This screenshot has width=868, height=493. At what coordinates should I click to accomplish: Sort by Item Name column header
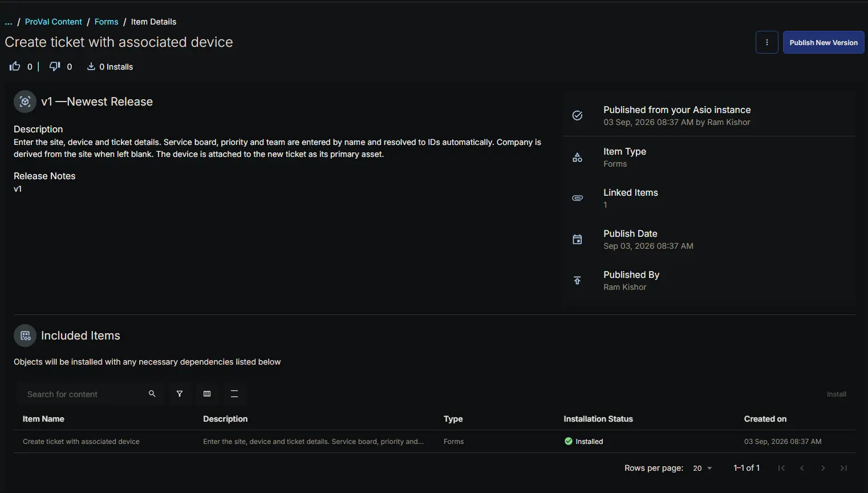(43, 419)
